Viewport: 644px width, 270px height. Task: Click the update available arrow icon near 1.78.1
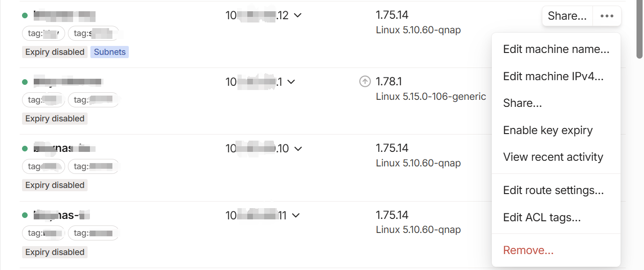(365, 82)
